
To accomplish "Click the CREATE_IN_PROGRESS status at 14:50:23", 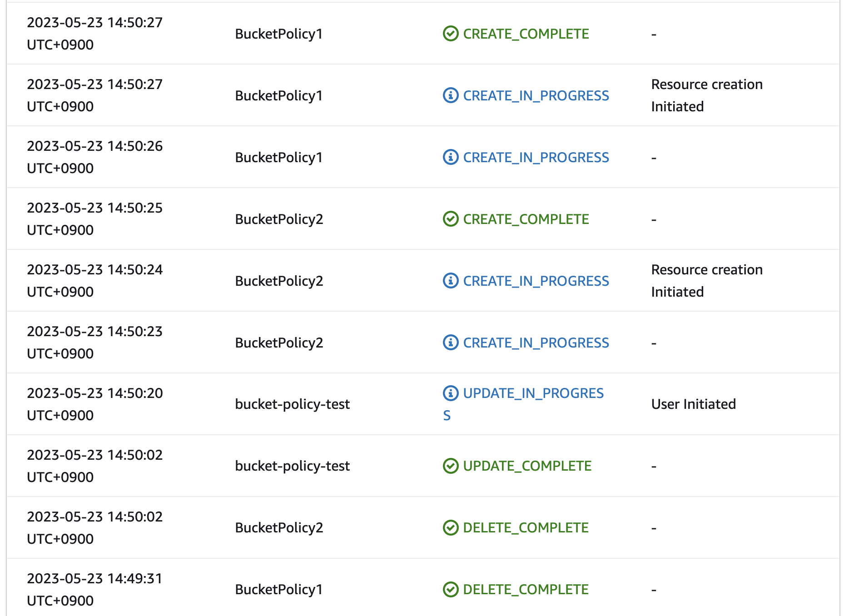I will click(536, 343).
